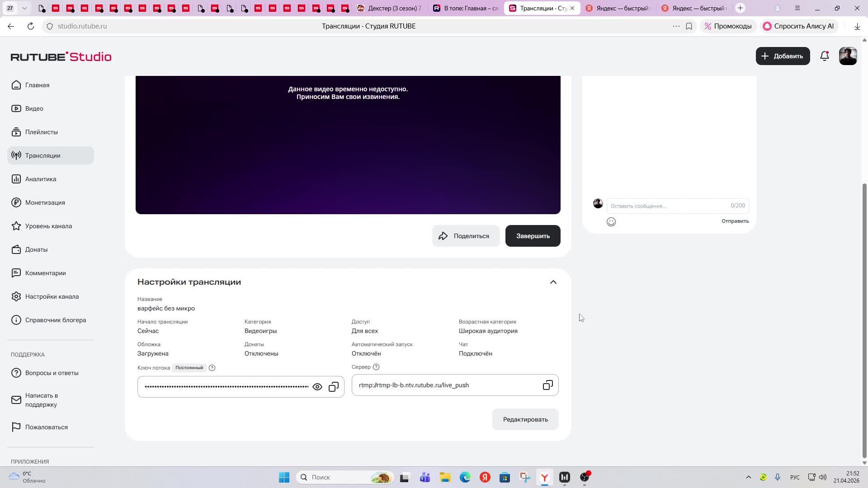The height and width of the screenshot is (488, 868).
Task: Bookmark this page in address bar
Action: pos(689,26)
